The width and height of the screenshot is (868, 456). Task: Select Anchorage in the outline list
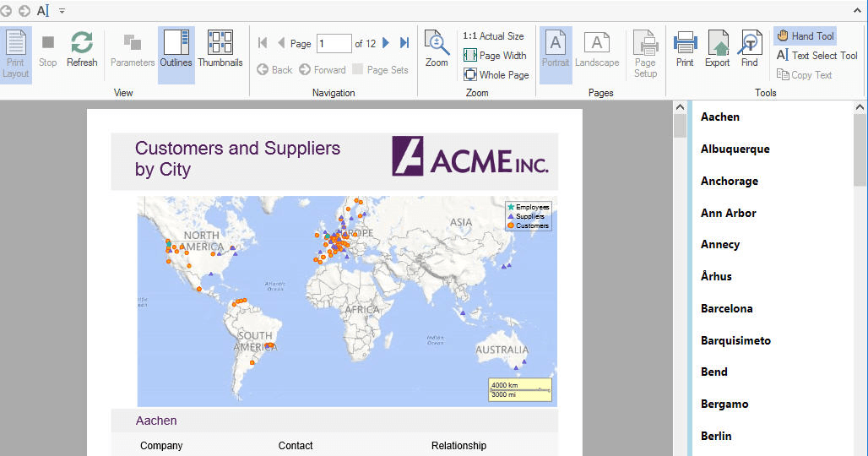click(x=729, y=181)
